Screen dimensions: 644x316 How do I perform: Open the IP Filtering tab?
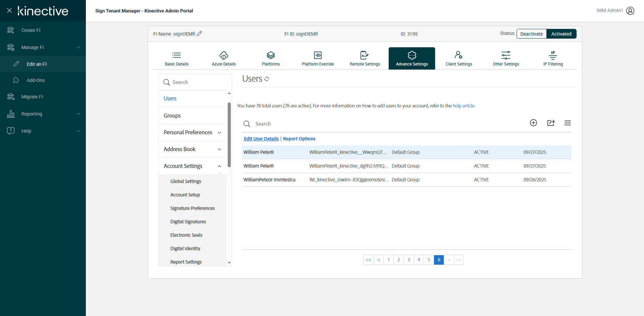click(553, 58)
